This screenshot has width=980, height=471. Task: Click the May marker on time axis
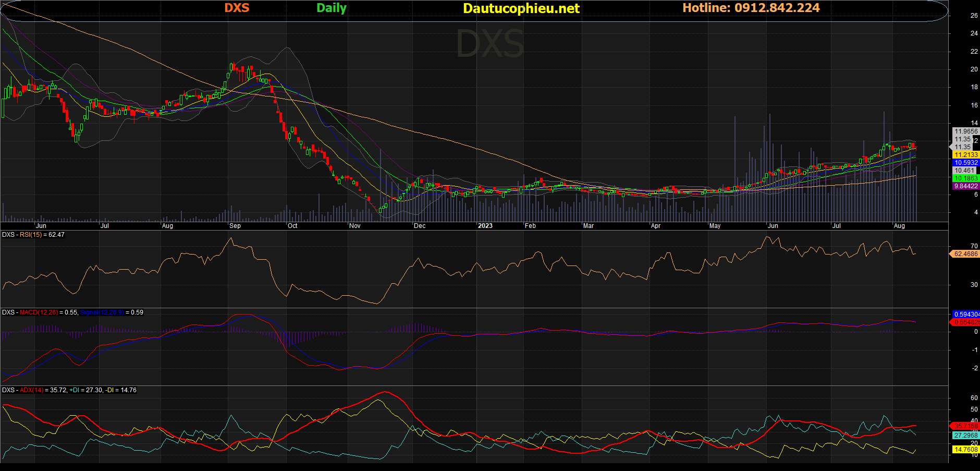(x=715, y=226)
